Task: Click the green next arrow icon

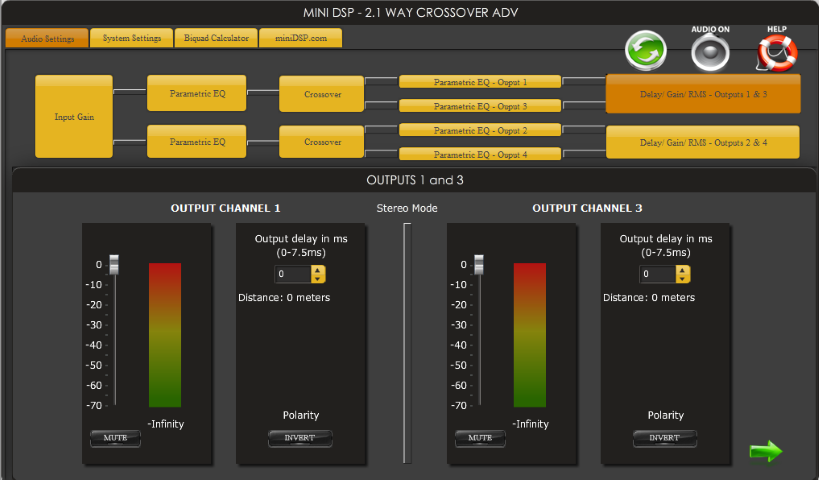Action: pyautogui.click(x=766, y=451)
